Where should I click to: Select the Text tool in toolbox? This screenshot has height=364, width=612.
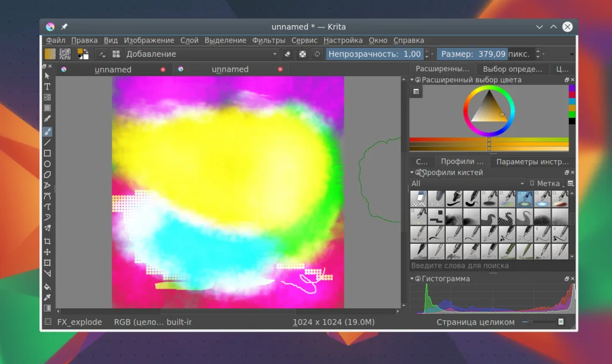(47, 87)
